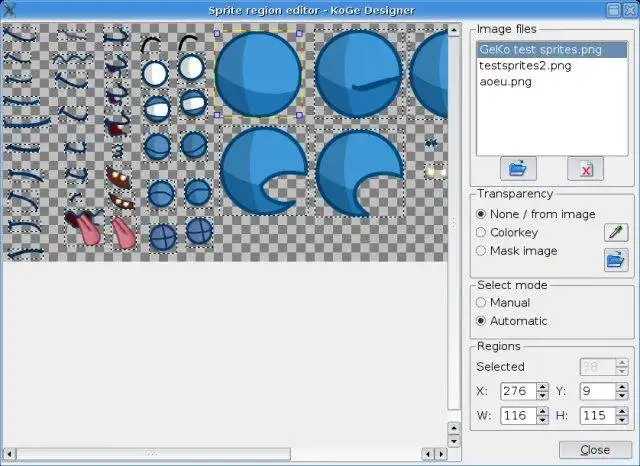Image resolution: width=640 pixels, height=466 pixels.
Task: Click the X coordinate field
Action: coord(518,391)
